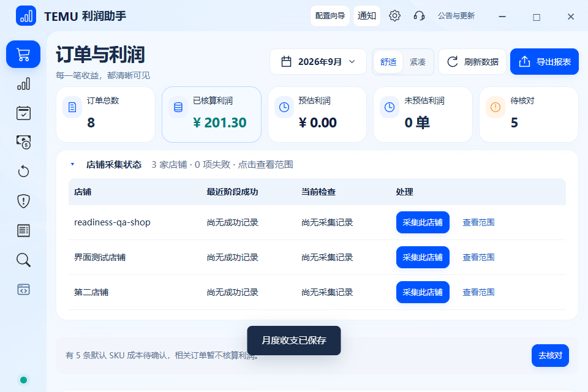The image size is (588, 392).
Task: Click the document icon on 订单总数 card
Action: click(x=72, y=108)
